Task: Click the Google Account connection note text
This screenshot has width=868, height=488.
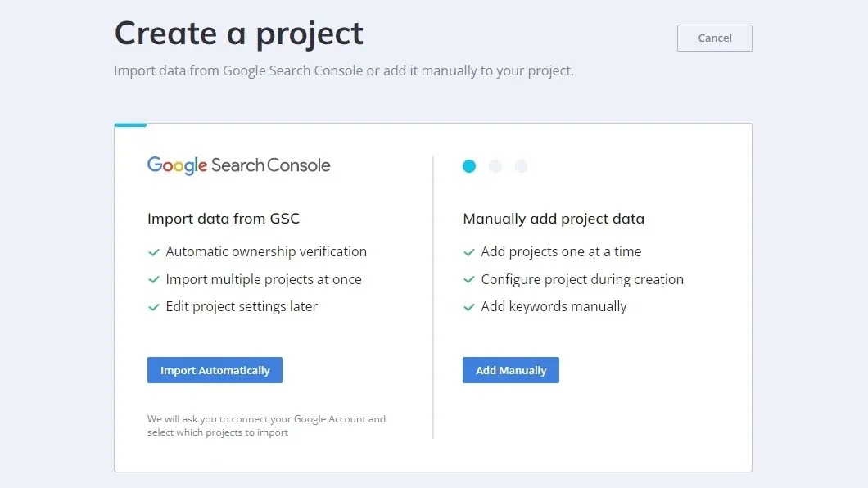Action: (266, 426)
